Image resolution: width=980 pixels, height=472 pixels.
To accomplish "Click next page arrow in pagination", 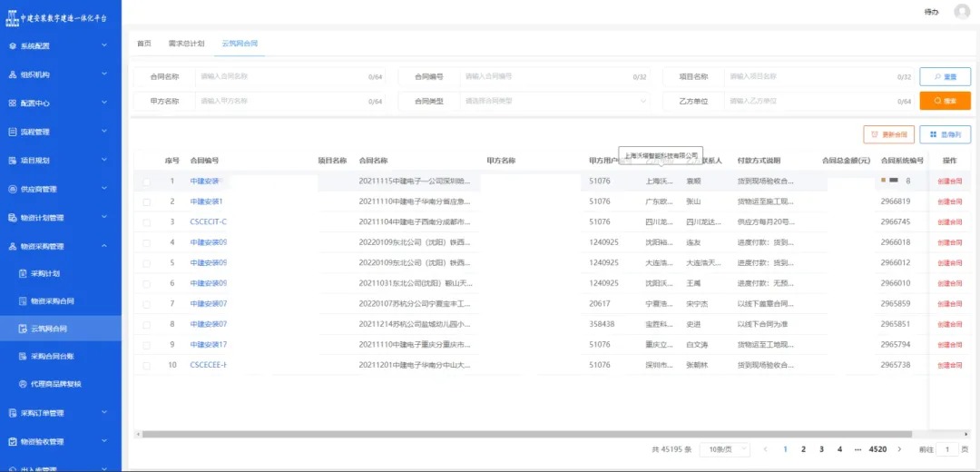I will tap(899, 449).
